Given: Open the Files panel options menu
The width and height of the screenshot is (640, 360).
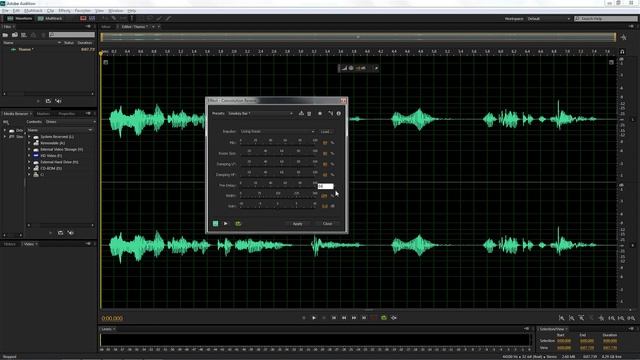Looking at the screenshot, I should [x=89, y=27].
